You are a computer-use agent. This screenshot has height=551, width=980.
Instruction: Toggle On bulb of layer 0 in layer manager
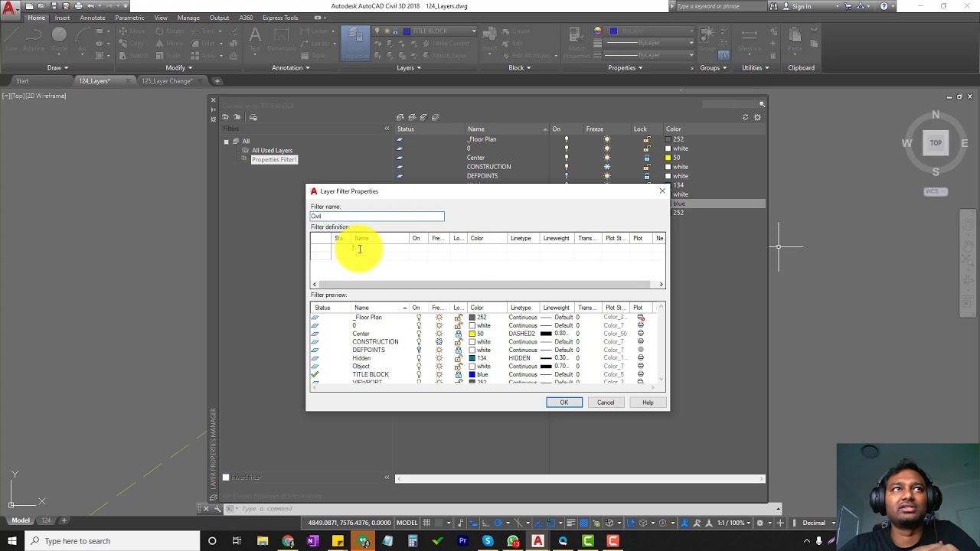coord(567,148)
